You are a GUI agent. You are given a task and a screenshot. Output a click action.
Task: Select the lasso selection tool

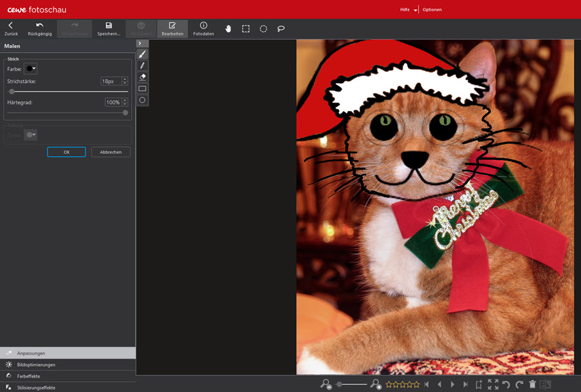click(x=281, y=28)
